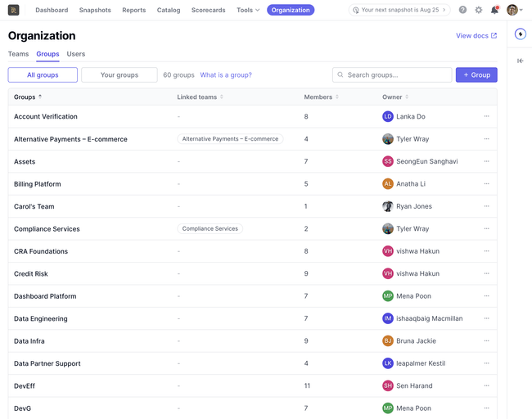Open the What is a group? link
532x419 pixels.
click(x=226, y=75)
